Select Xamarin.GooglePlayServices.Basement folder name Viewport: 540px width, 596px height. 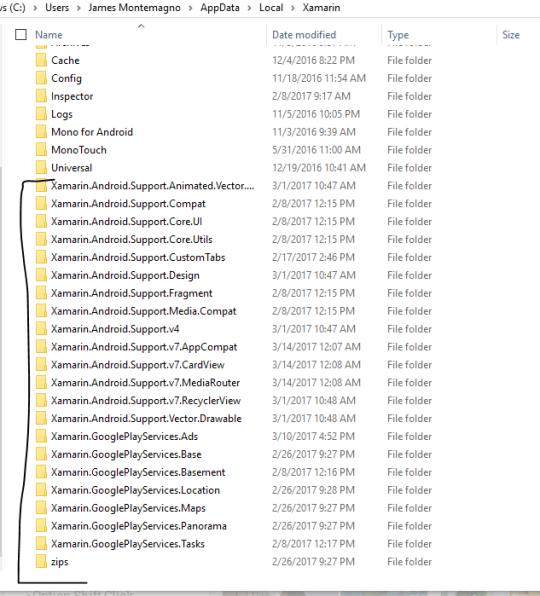coord(138,472)
